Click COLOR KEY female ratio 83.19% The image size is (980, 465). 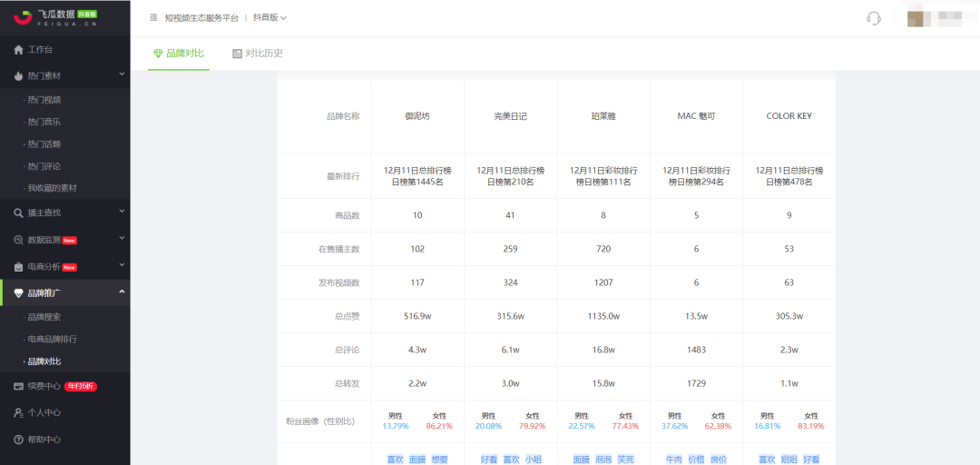[810, 426]
